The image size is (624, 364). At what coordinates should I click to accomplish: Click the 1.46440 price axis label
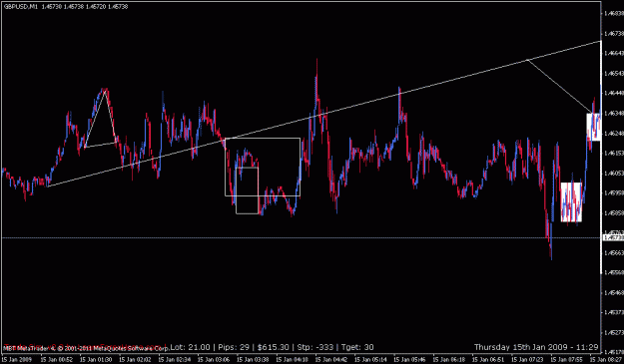[x=614, y=94]
